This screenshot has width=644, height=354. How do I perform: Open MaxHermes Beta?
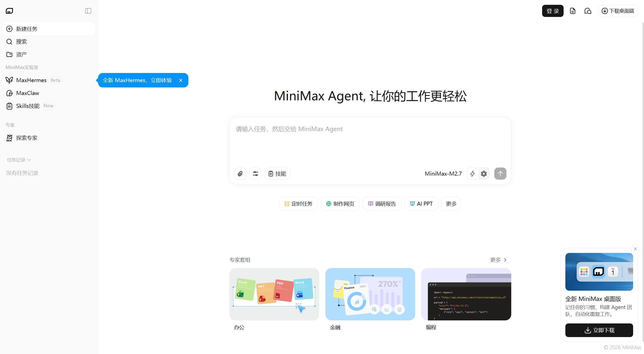49,80
